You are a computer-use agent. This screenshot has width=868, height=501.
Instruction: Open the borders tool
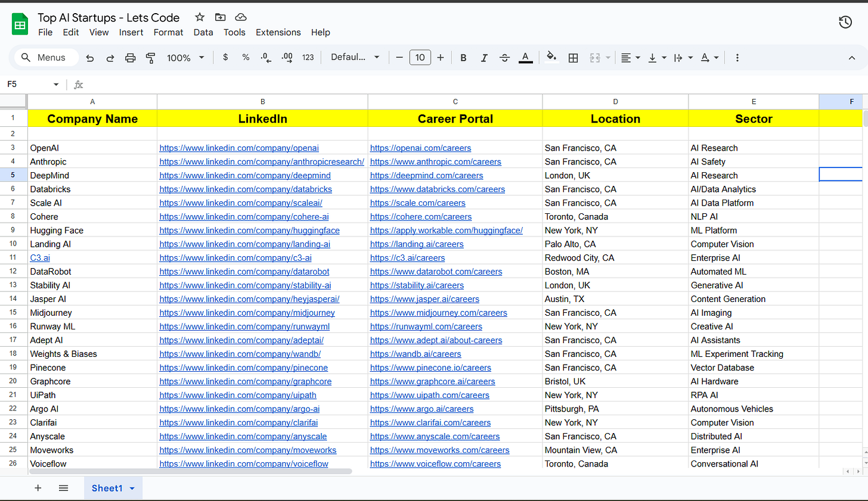573,58
